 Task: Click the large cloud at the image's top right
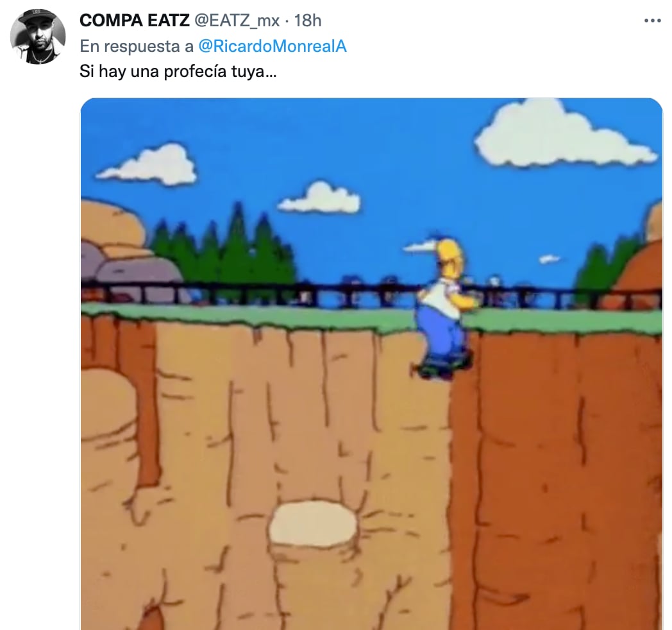(564, 134)
